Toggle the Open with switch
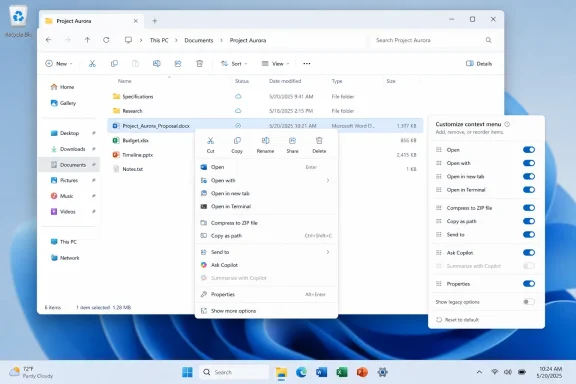The image size is (576, 384). [x=529, y=163]
